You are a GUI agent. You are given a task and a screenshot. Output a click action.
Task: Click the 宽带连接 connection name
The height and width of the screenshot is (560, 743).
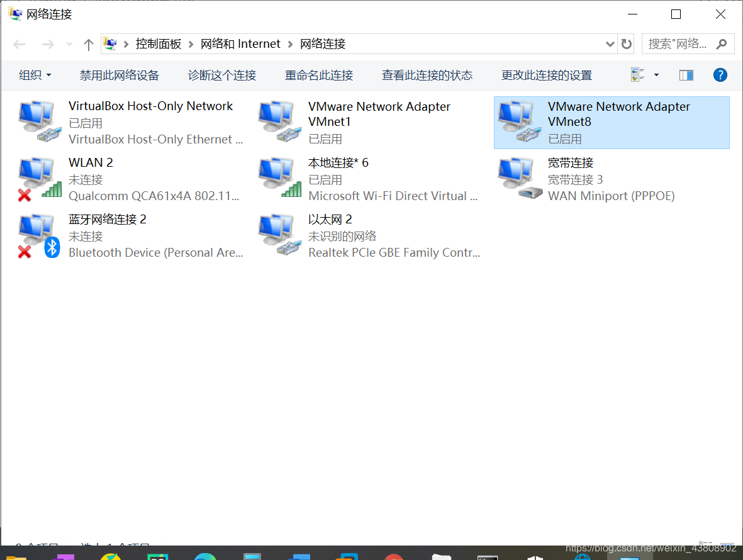[571, 162]
